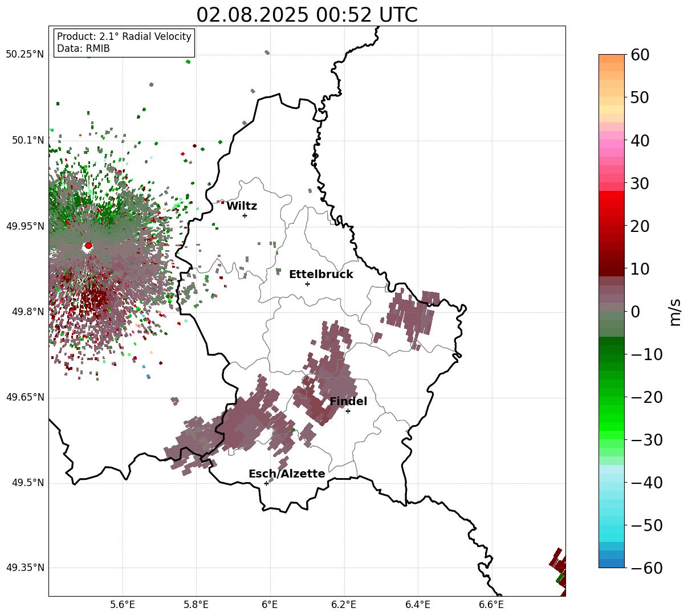The height and width of the screenshot is (616, 688).
Task: Click the −50 colorbar tick label
Action: tap(646, 525)
